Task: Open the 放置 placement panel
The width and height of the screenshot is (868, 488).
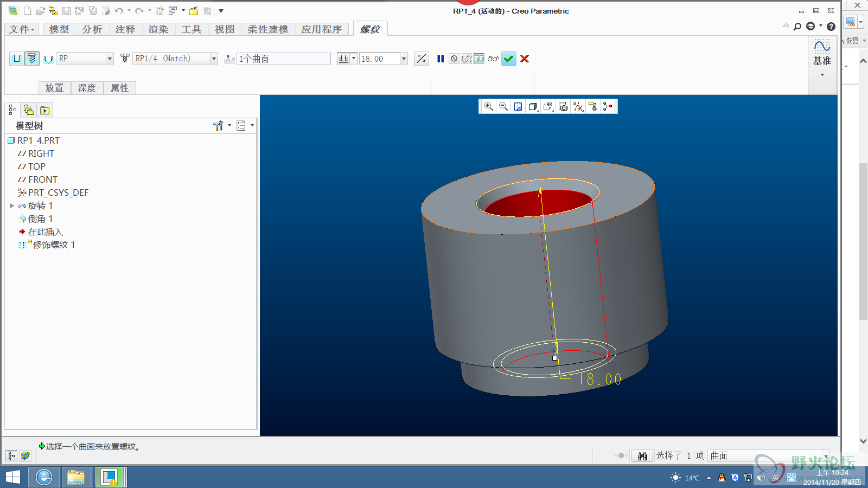Action: 54,88
